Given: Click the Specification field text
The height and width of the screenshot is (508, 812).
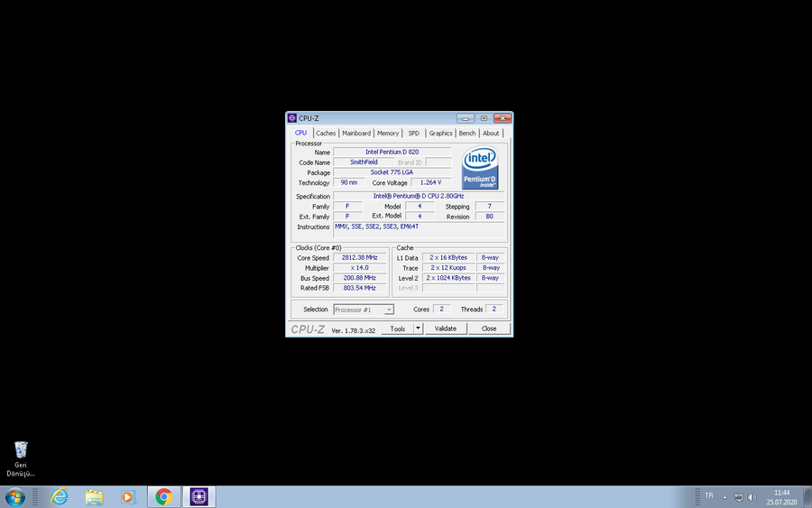Looking at the screenshot, I should click(x=419, y=197).
